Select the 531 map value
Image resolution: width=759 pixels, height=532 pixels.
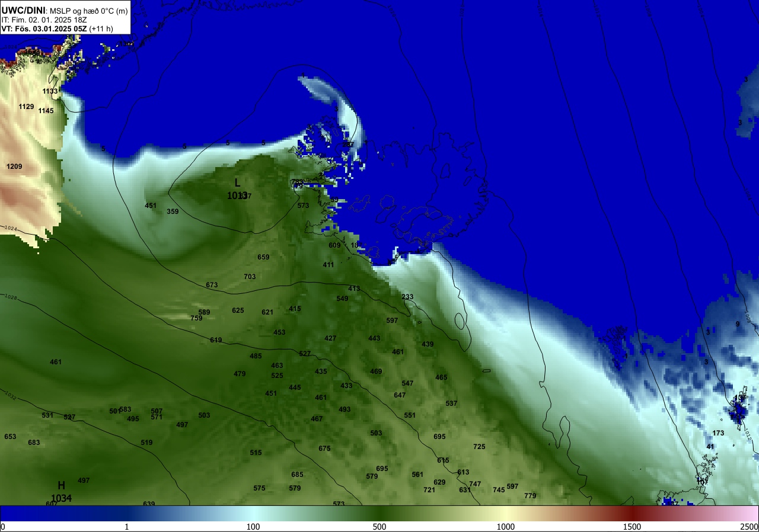[47, 415]
